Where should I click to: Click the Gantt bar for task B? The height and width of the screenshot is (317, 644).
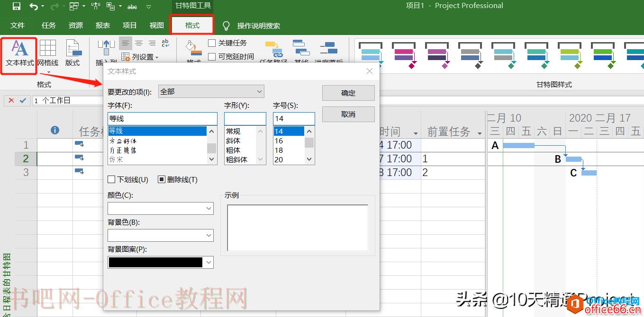pos(573,159)
